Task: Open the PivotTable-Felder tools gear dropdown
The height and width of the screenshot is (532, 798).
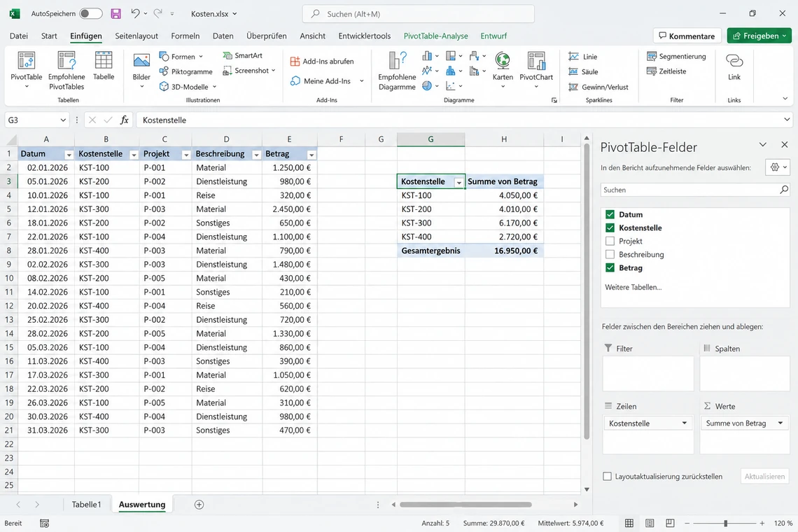Action: coord(777,167)
